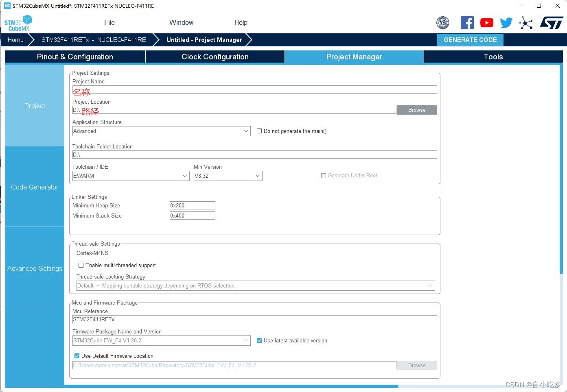This screenshot has height=392, width=567.
Task: Enable multi-threaded support checkbox
Action: (81, 265)
